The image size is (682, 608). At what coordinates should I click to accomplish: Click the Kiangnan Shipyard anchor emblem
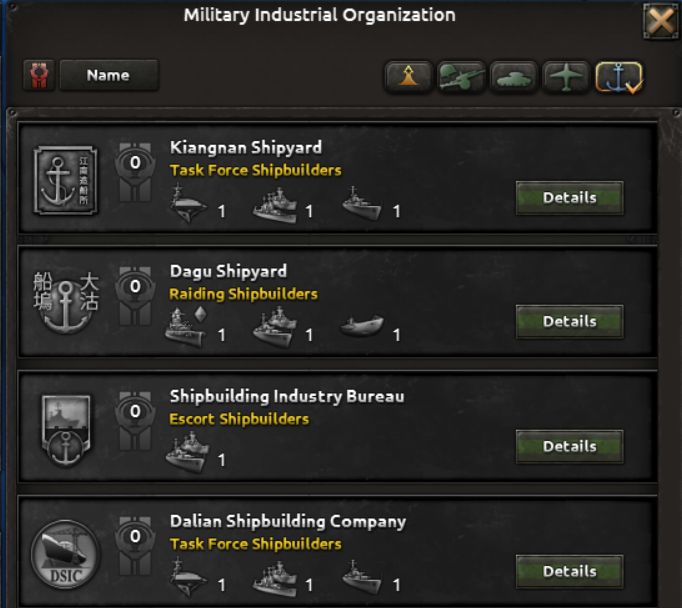(66, 180)
